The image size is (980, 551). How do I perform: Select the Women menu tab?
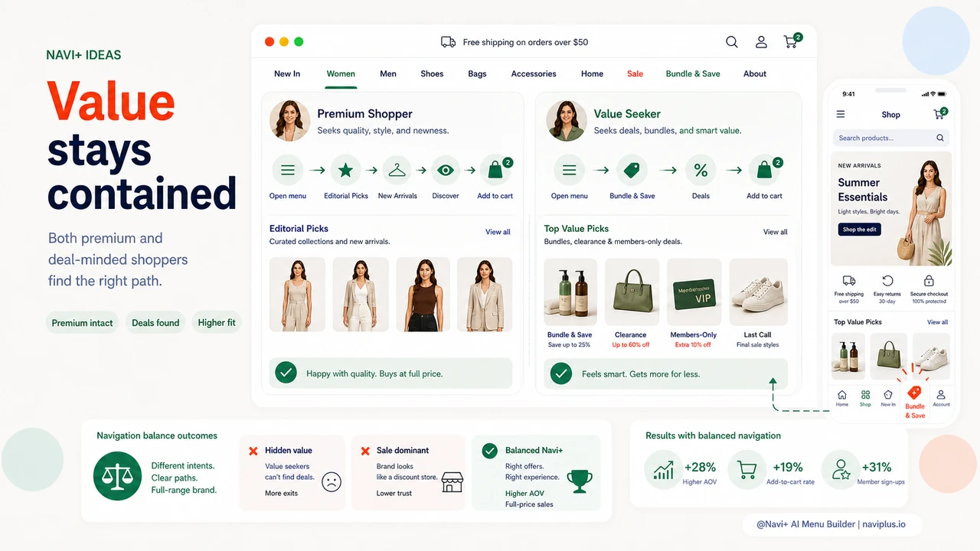pyautogui.click(x=341, y=73)
